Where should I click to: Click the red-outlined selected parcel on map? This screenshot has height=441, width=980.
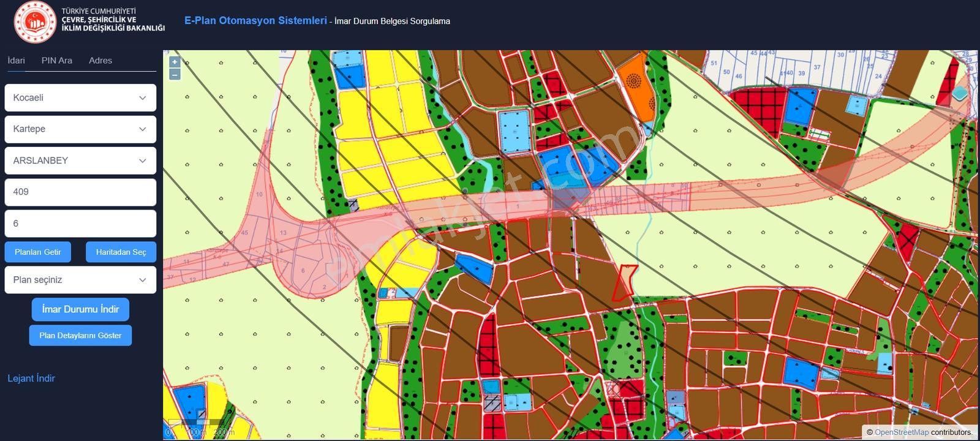624,283
